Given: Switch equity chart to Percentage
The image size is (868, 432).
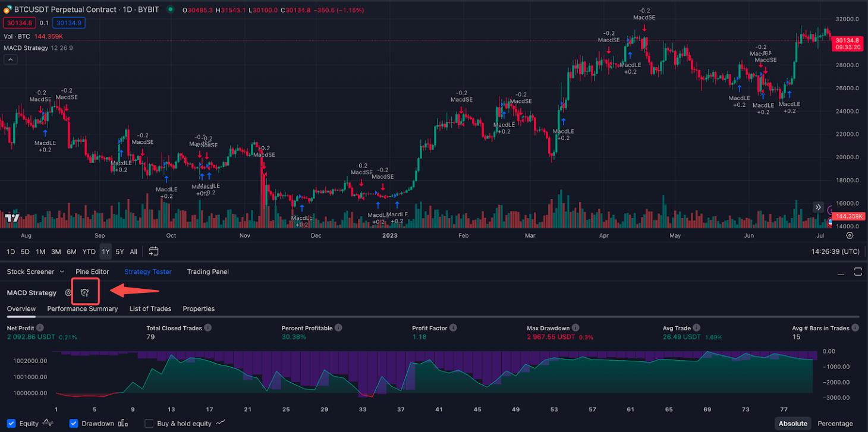Looking at the screenshot, I should click(835, 424).
